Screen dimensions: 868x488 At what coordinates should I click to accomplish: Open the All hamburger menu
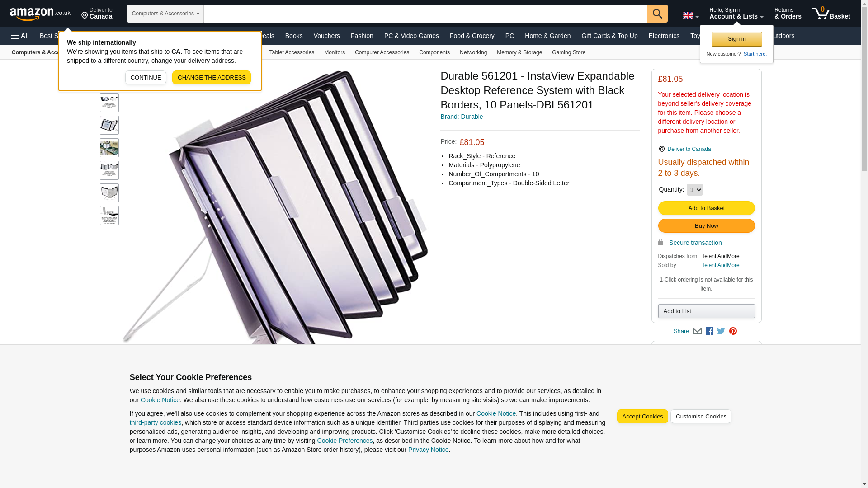(x=20, y=36)
